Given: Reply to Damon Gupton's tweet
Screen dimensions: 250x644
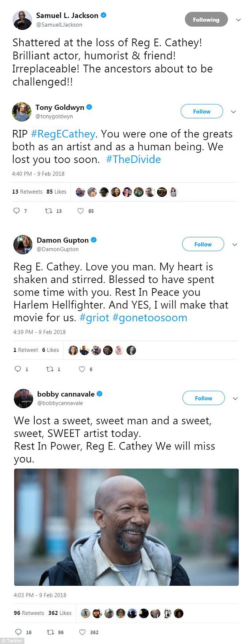Looking at the screenshot, I should (18, 369).
